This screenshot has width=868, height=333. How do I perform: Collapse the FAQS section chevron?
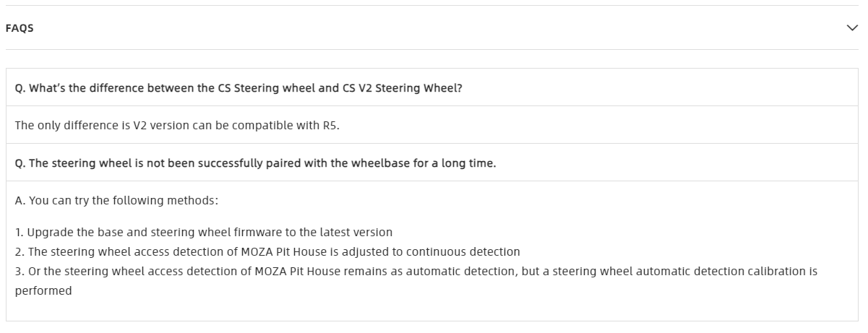click(x=851, y=28)
